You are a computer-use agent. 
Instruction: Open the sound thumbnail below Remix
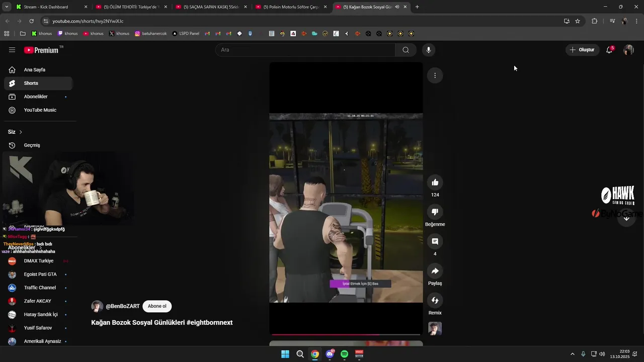[435, 329]
